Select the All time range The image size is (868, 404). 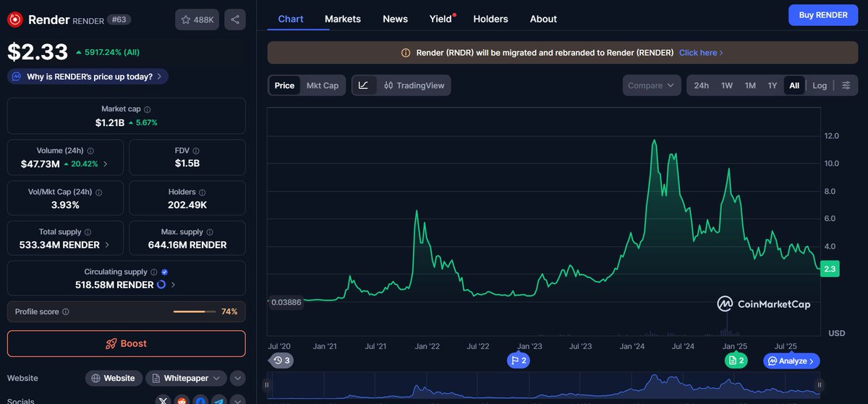(x=794, y=85)
